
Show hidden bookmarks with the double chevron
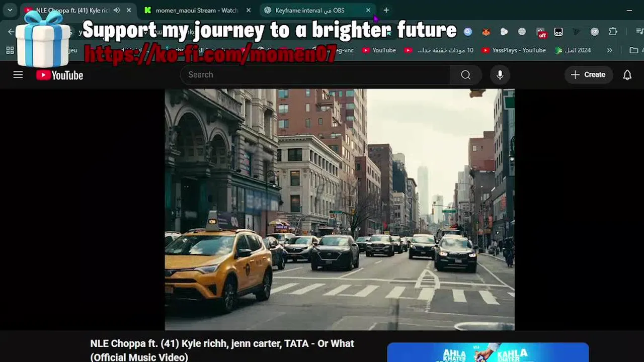click(x=610, y=50)
